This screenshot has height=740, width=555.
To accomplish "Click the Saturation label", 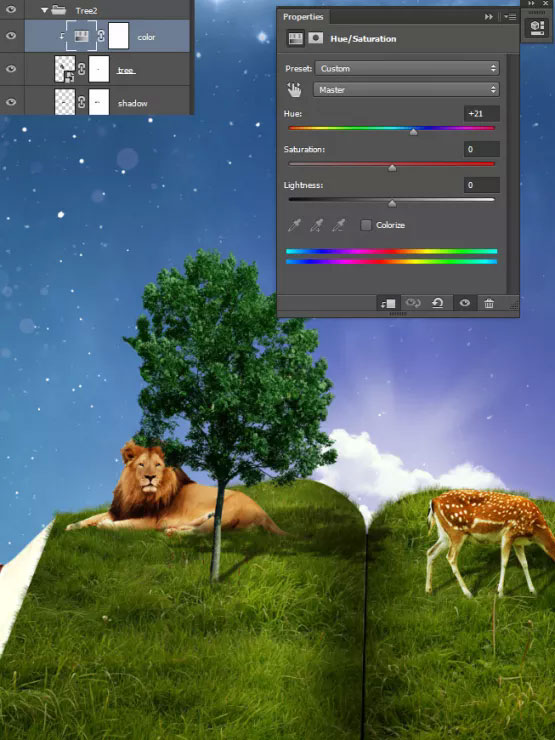I will pos(304,149).
